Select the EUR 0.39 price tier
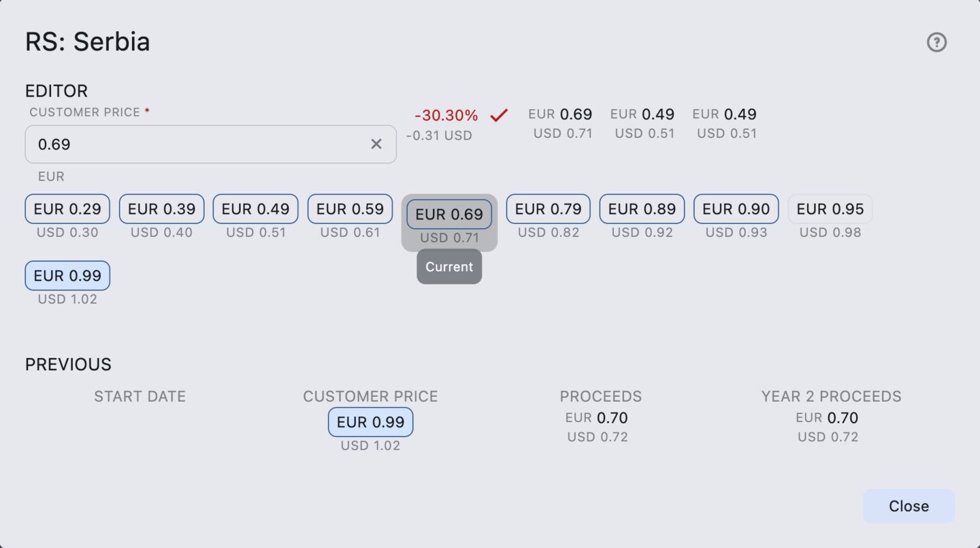980x548 pixels. click(x=161, y=209)
